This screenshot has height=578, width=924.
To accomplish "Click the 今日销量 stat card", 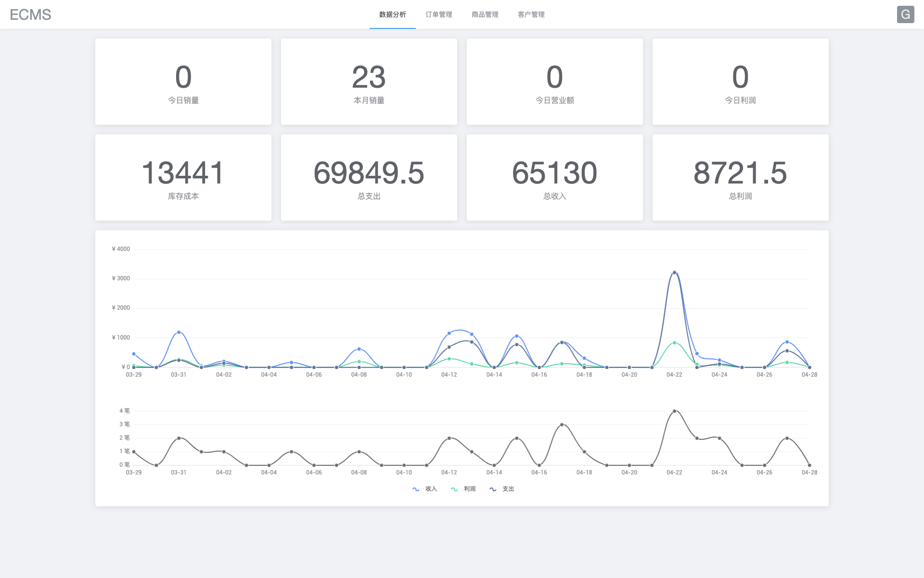I will [x=183, y=82].
